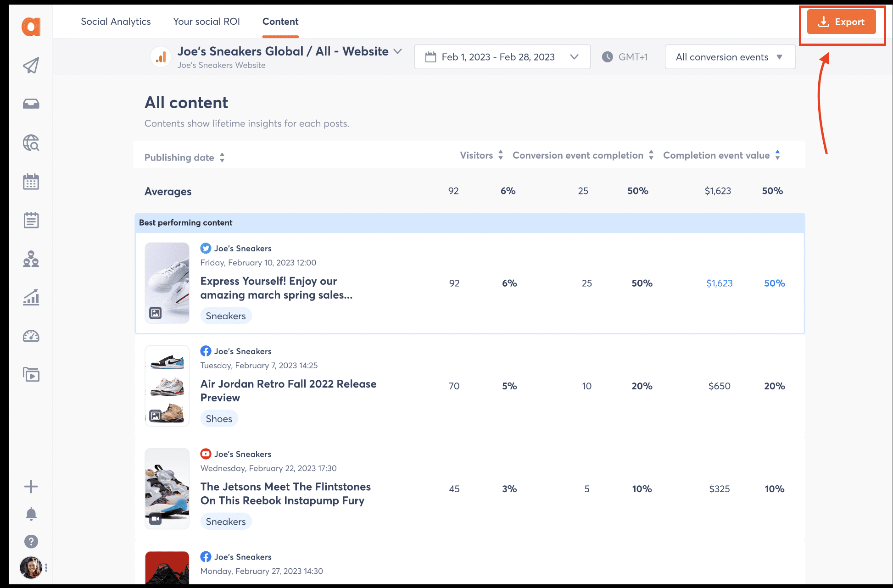Switch to Social Analytics tab
The width and height of the screenshot is (893, 588).
(x=116, y=22)
